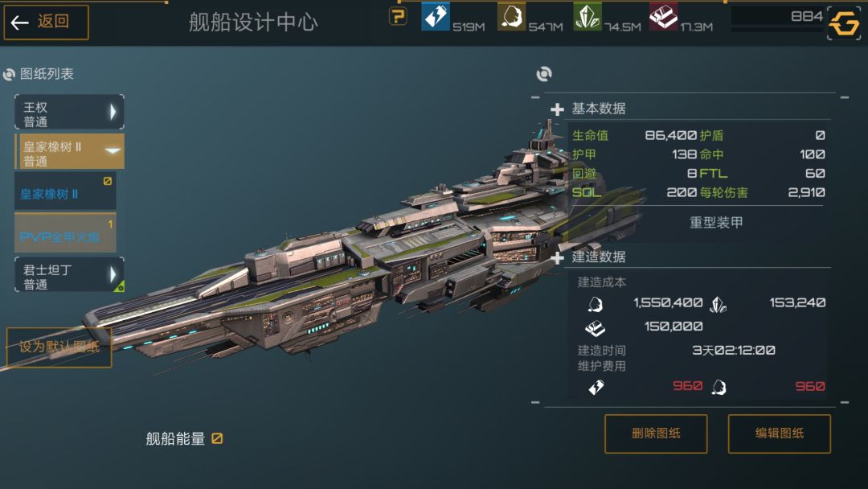Image resolution: width=868 pixels, height=489 pixels.
Task: Expand the 君士坦丁 普通 blueprint group
Action: click(x=69, y=275)
